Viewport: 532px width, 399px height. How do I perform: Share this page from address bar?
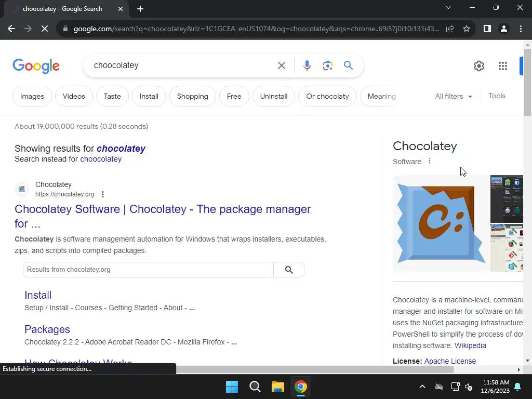[x=450, y=29]
